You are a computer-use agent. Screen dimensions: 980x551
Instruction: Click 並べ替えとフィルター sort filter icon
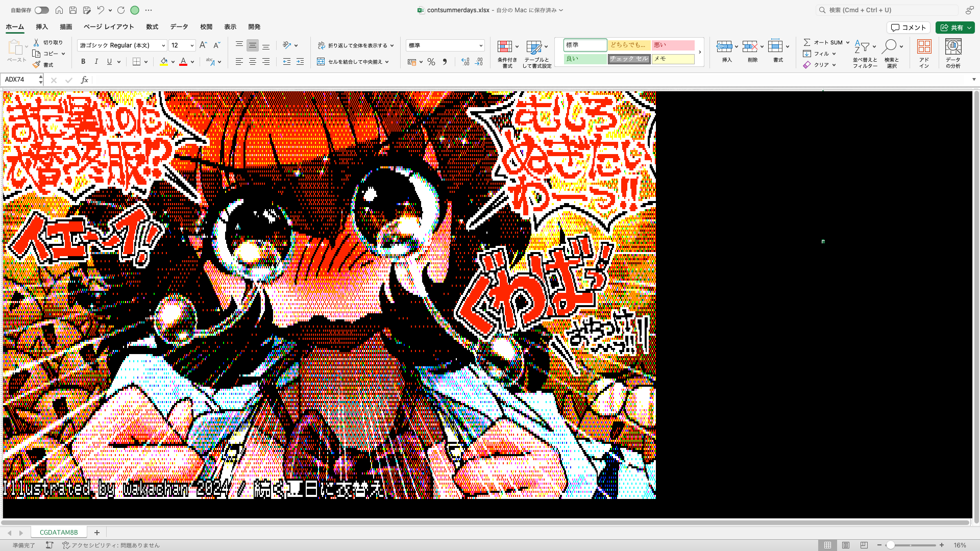pyautogui.click(x=862, y=47)
